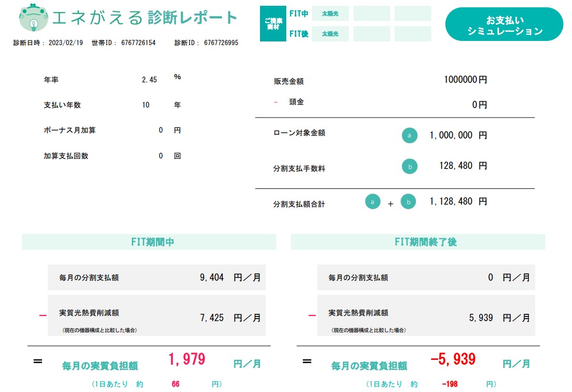The height and width of the screenshot is (392, 572).
Task: Click the 分割支払額合計 value 1,128,480
Action: (x=451, y=202)
